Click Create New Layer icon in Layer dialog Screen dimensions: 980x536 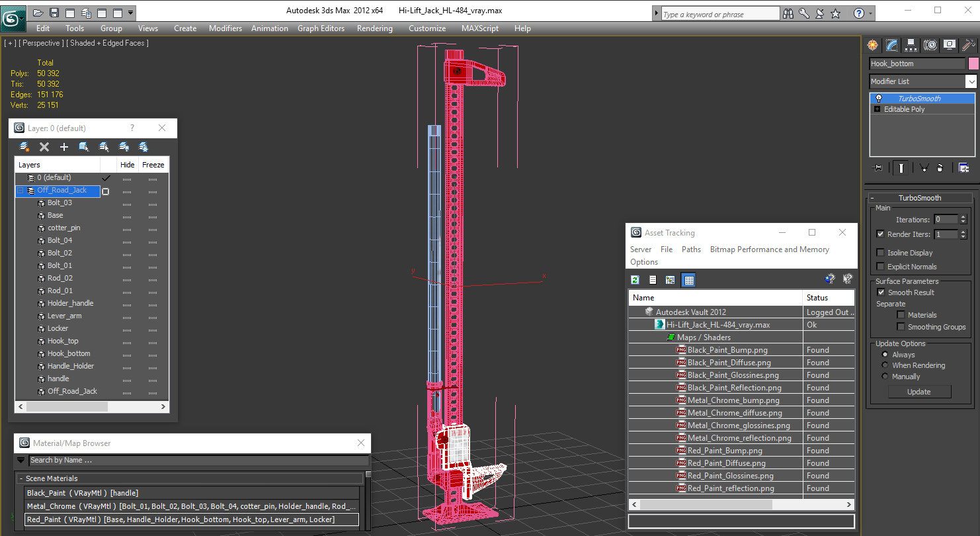click(x=24, y=147)
